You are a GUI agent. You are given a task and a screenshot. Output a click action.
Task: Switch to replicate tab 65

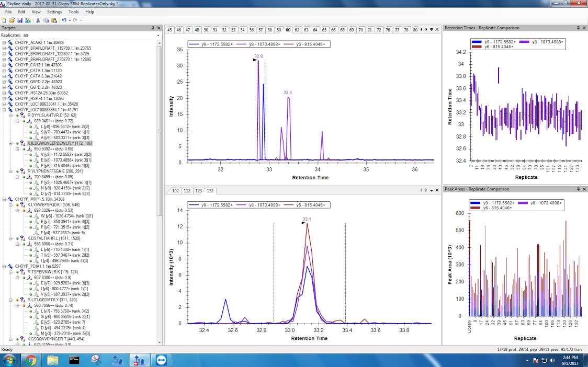click(x=324, y=30)
